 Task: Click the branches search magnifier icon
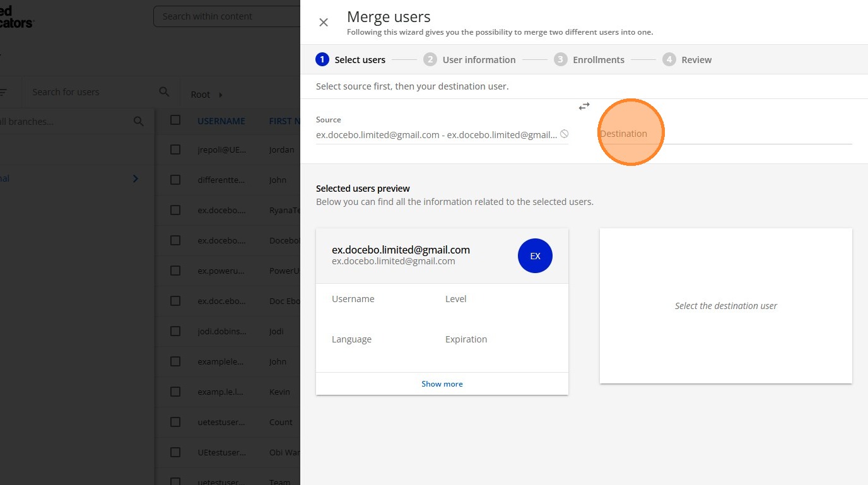[x=139, y=122]
